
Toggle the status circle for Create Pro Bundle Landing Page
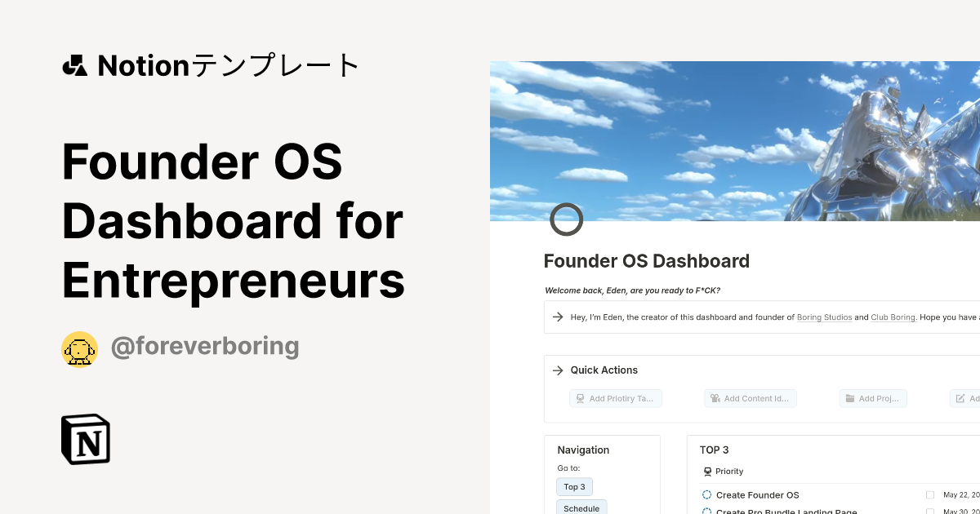pos(706,512)
